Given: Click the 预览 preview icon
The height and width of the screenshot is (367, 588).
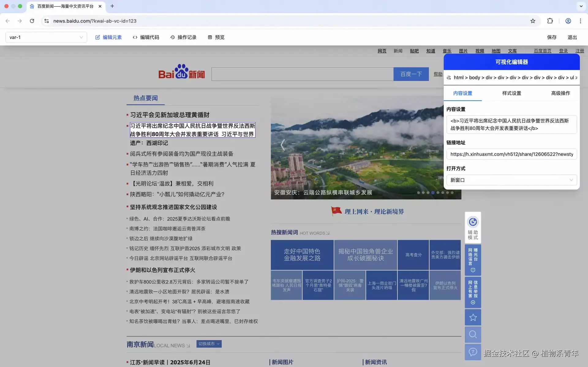Looking at the screenshot, I should point(210,37).
